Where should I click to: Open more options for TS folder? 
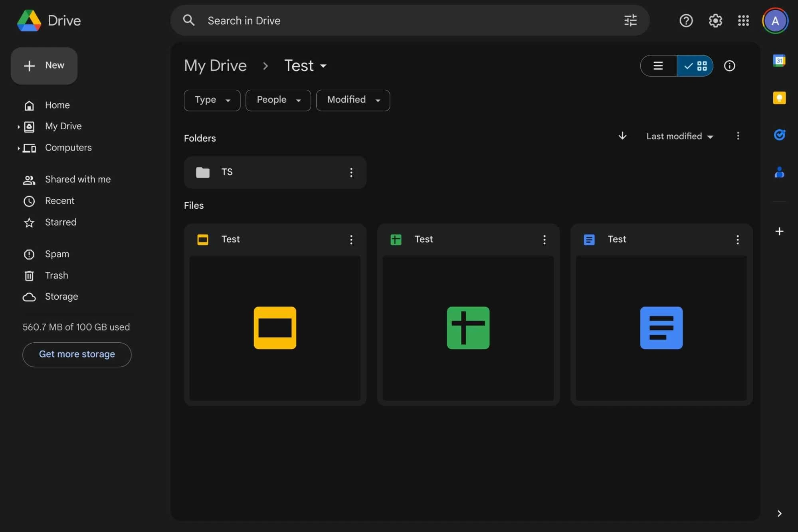[x=352, y=172]
